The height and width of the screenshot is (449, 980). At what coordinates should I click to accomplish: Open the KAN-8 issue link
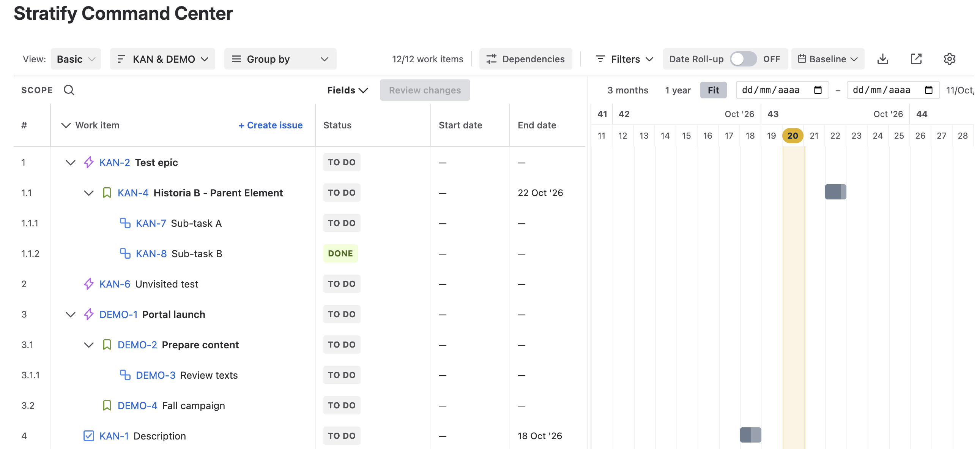tap(151, 254)
